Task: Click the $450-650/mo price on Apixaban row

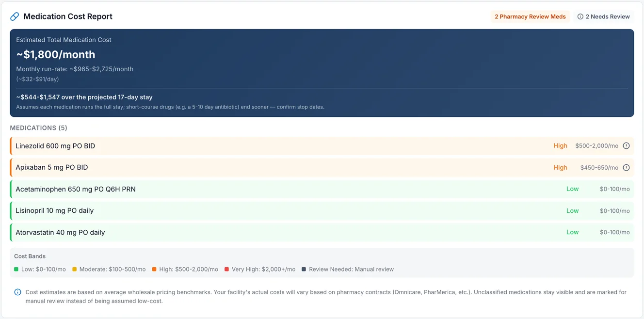Action: (x=599, y=168)
